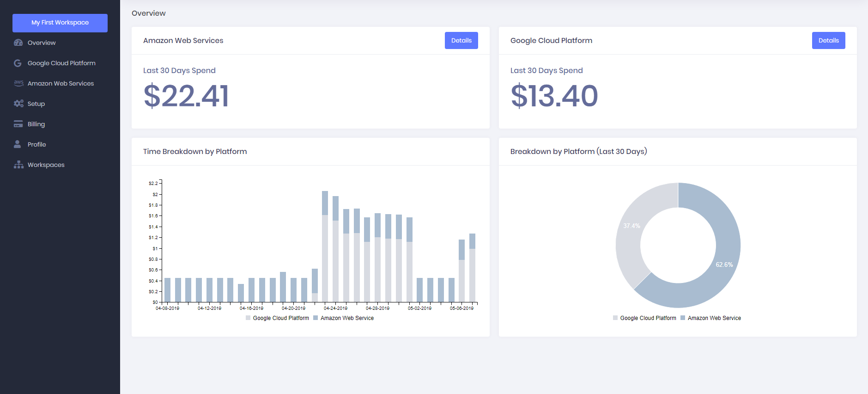The width and height of the screenshot is (868, 394).
Task: Open Amazon Web Services sidebar menu item
Action: (60, 83)
